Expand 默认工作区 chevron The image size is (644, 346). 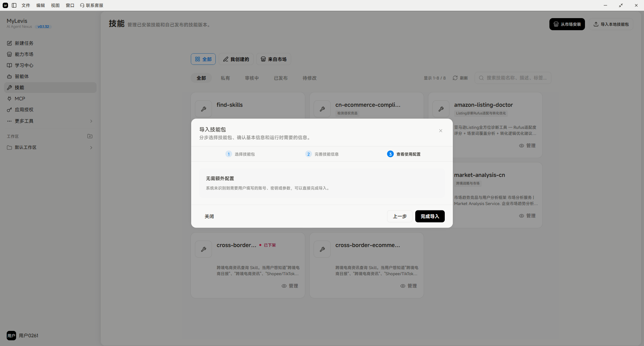pos(91,148)
